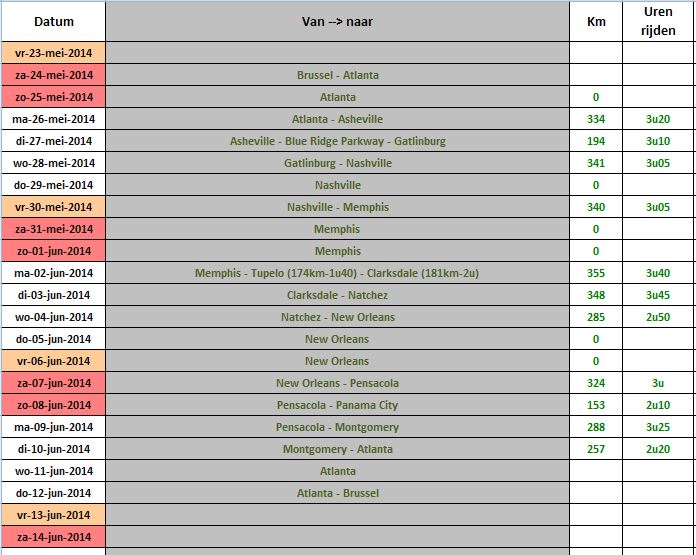Click the Datum column header
The height and width of the screenshot is (555, 696).
(53, 21)
